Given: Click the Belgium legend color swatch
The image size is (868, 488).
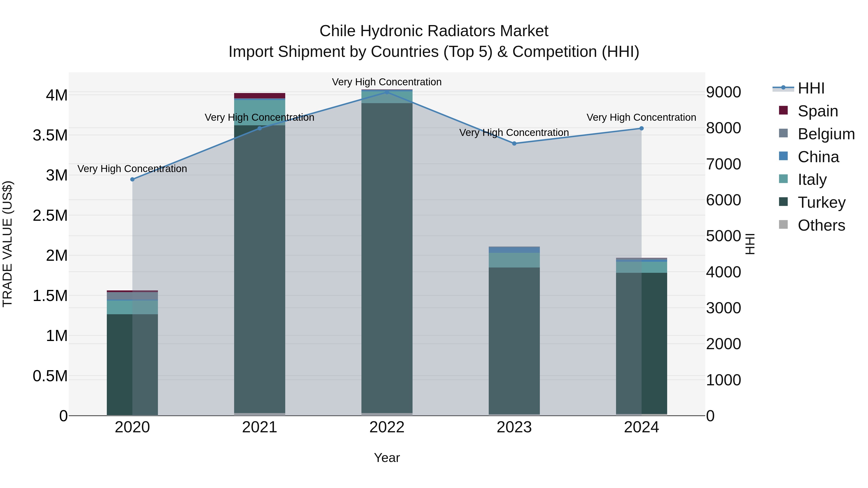Looking at the screenshot, I should [783, 133].
